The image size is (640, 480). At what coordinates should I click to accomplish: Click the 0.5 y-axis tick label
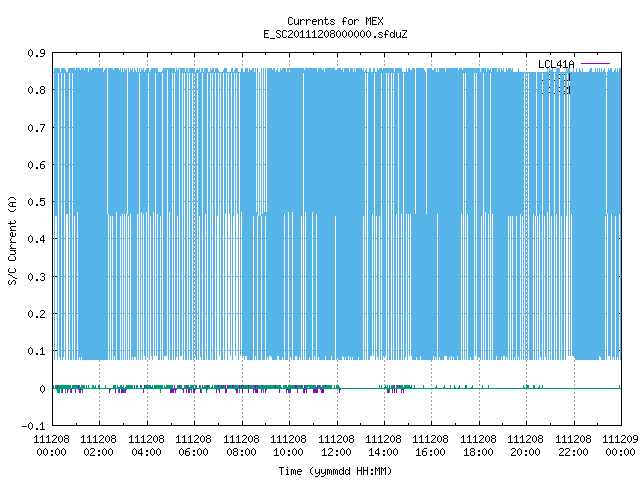tap(36, 202)
